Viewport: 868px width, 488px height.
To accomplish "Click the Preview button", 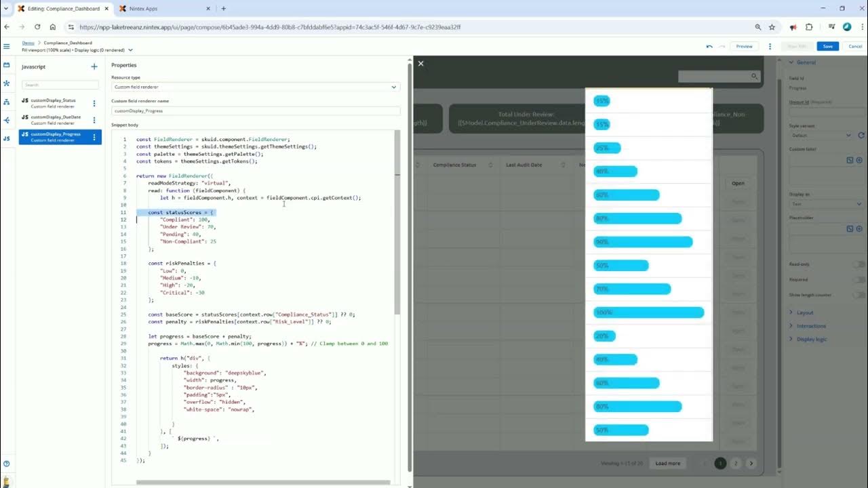I will 744,46.
